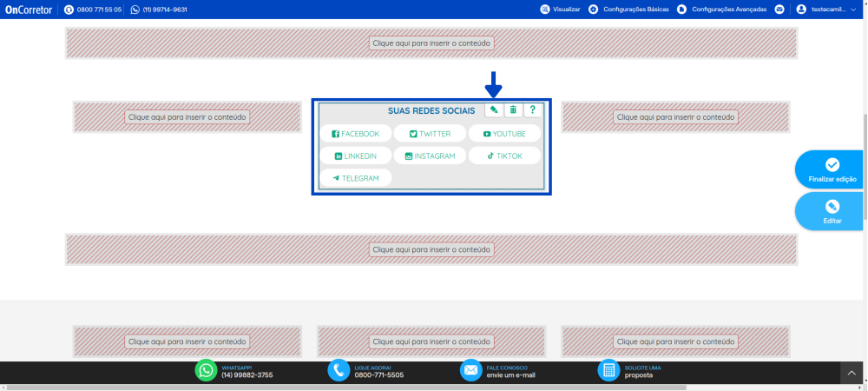Delete the social networks widget with trash icon
The image size is (868, 391).
[513, 109]
